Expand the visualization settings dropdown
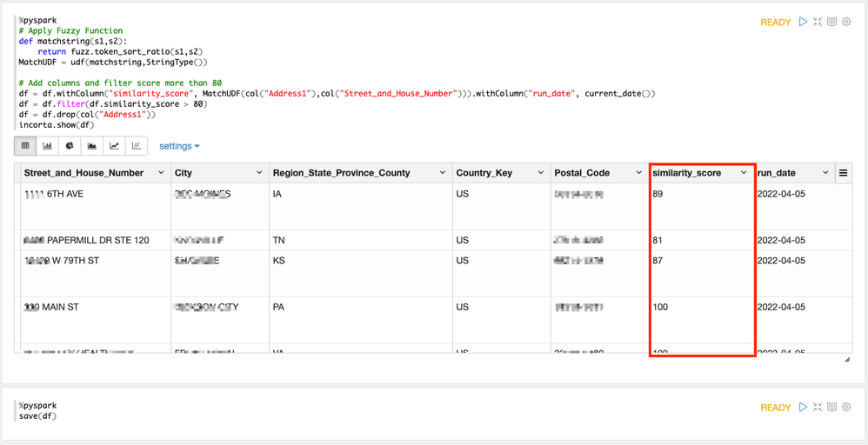The height and width of the screenshot is (445, 868). point(179,146)
